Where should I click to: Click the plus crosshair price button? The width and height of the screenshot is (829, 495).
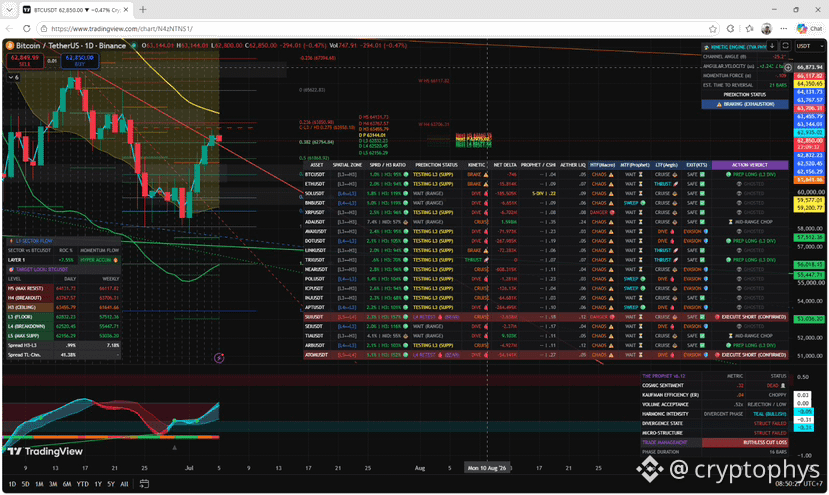point(788,68)
